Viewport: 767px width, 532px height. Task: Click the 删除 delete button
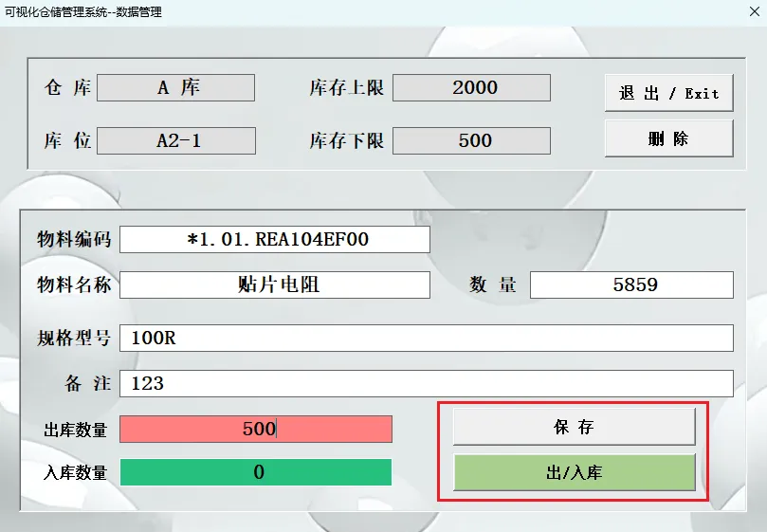click(x=668, y=139)
